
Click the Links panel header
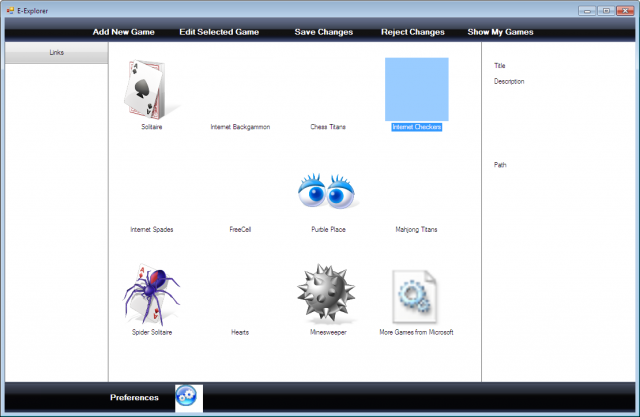point(56,53)
